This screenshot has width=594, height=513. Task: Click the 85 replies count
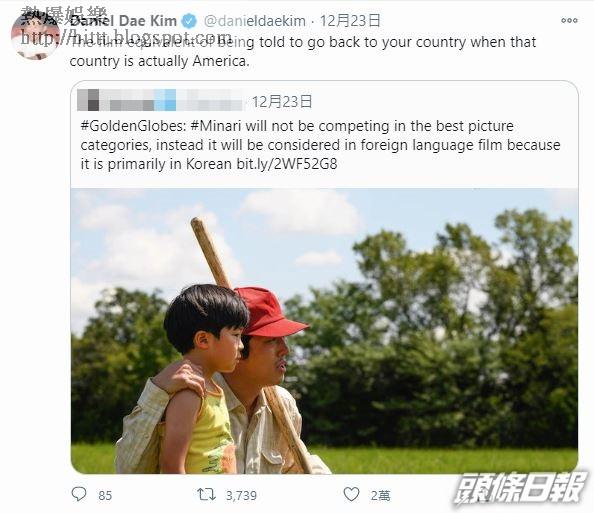click(x=105, y=496)
